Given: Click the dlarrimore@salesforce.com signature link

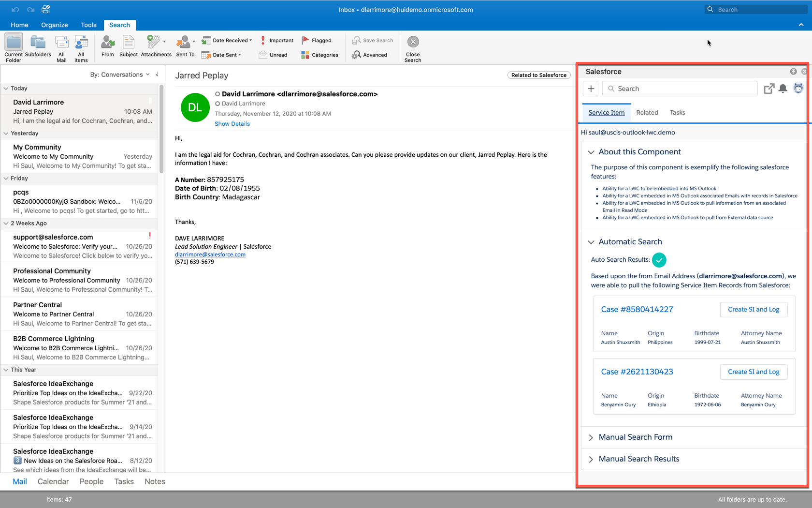Looking at the screenshot, I should (210, 254).
